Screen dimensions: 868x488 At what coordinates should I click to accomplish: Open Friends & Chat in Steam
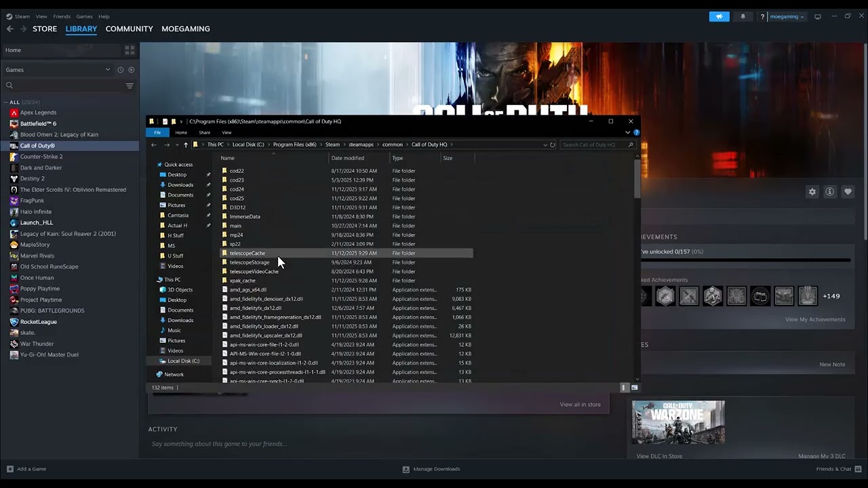[x=838, y=469]
